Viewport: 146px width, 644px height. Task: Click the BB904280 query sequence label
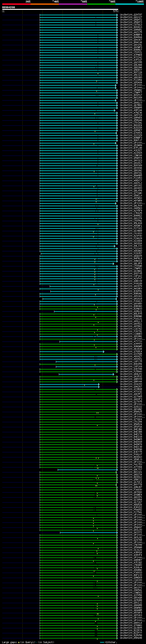8,8
